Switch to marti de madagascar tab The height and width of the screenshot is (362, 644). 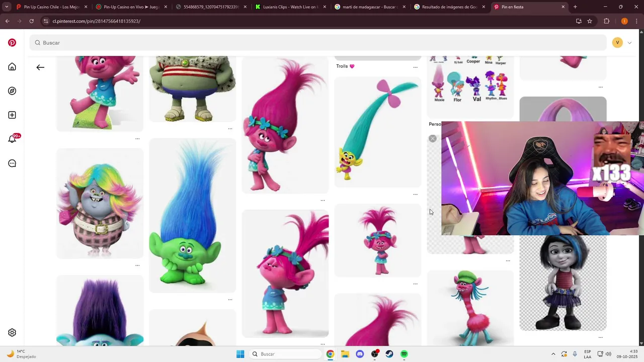(x=369, y=7)
